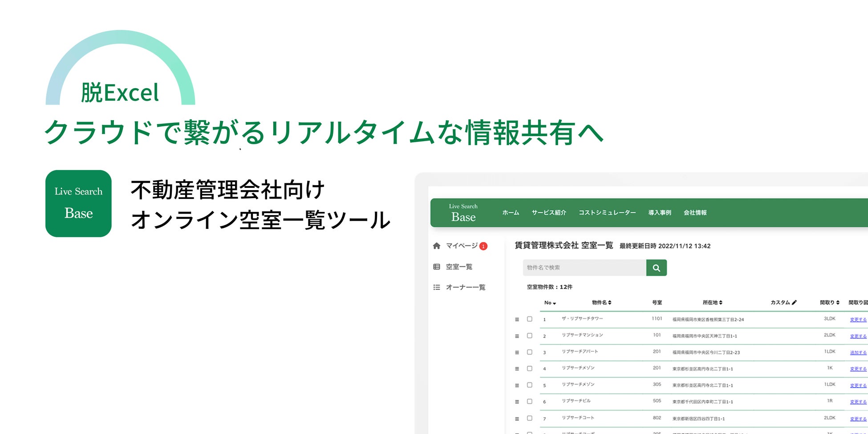Select property name リブサーチマンション
Screen dimensions: 868x434
(582, 335)
